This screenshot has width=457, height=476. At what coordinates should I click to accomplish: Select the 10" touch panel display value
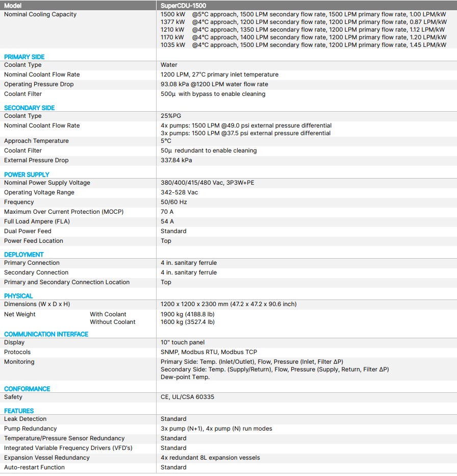pos(183,342)
